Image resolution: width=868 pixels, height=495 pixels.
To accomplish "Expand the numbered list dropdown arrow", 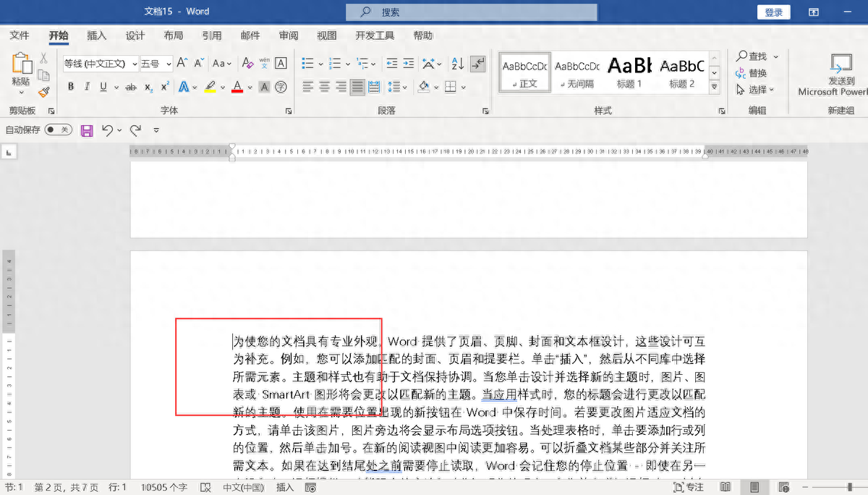I will pyautogui.click(x=346, y=64).
